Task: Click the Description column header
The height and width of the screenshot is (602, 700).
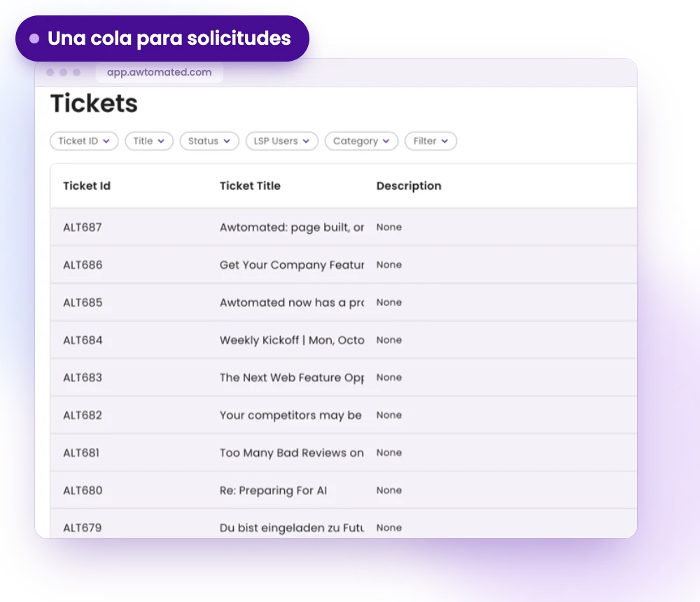Action: [x=409, y=185]
